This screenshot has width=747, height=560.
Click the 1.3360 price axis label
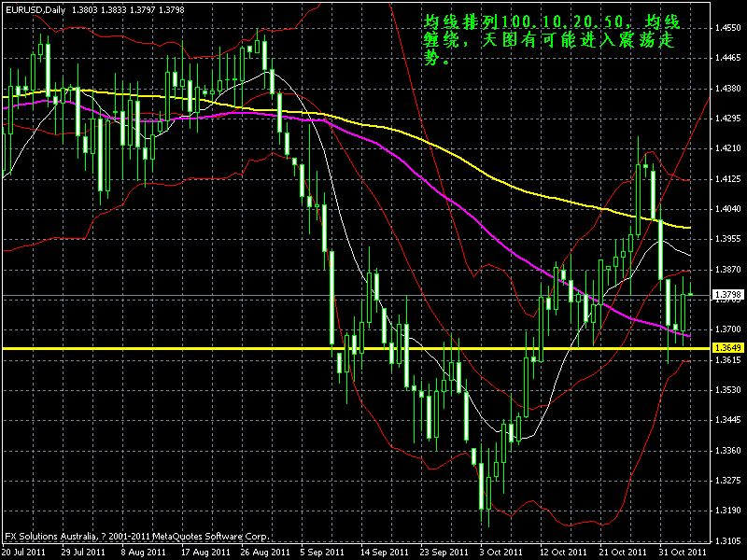(x=728, y=450)
